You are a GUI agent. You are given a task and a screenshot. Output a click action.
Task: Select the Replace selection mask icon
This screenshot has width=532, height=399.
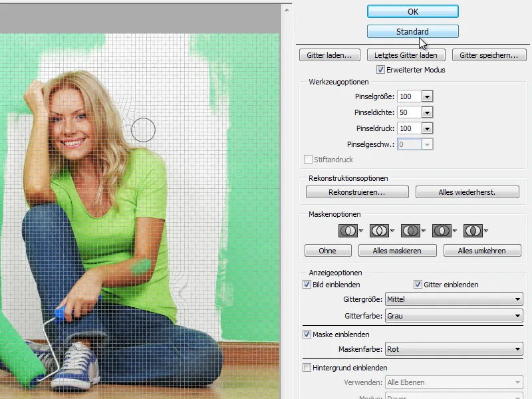pos(348,231)
